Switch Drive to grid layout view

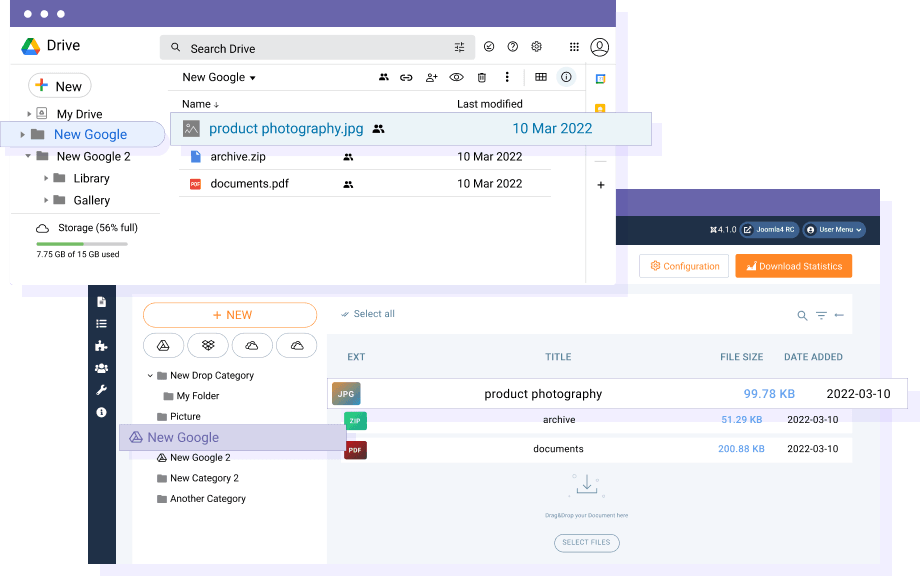click(541, 77)
